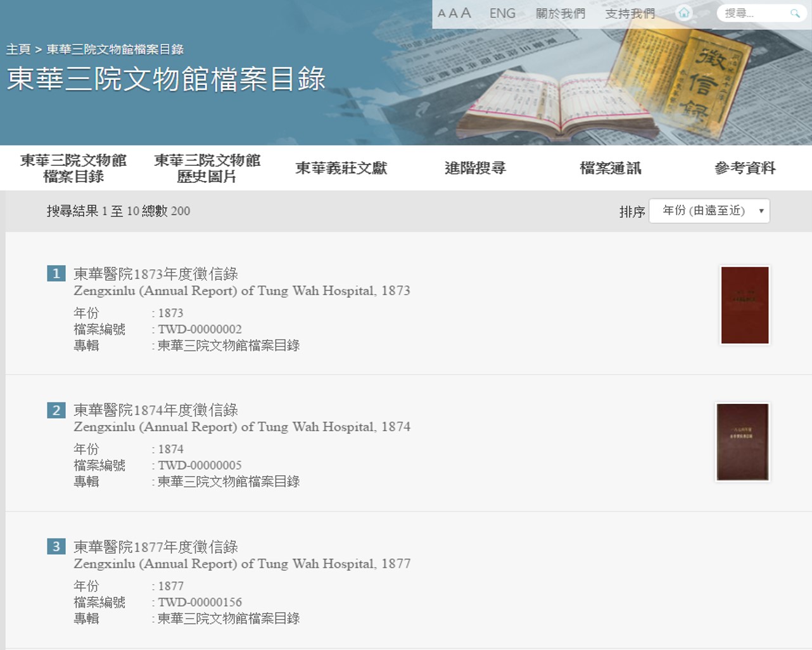The width and height of the screenshot is (812, 650).
Task: Open 東華義莊文獻 nav tab
Action: [x=341, y=168]
